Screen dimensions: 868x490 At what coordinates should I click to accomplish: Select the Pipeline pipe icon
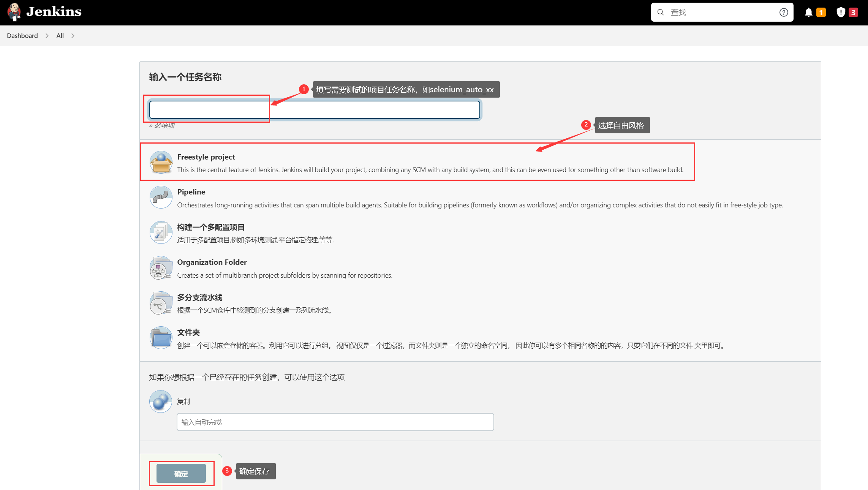pyautogui.click(x=161, y=197)
